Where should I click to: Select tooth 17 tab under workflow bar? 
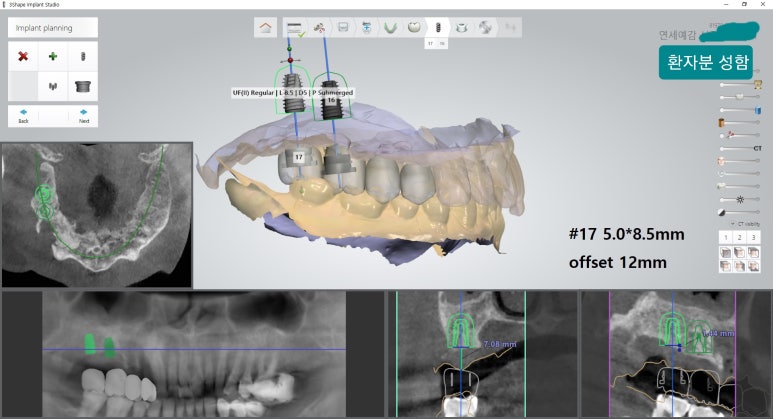coord(431,44)
